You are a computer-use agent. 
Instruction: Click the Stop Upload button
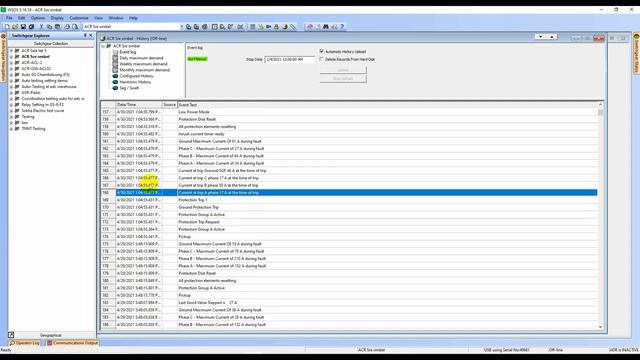[x=343, y=78]
